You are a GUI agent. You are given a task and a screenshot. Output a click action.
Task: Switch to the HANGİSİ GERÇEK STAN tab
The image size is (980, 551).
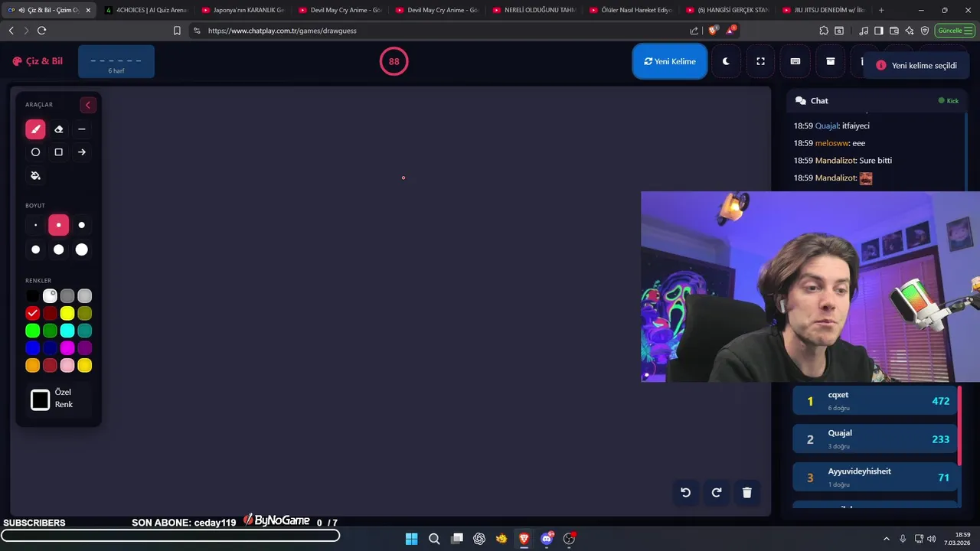pyautogui.click(x=730, y=10)
